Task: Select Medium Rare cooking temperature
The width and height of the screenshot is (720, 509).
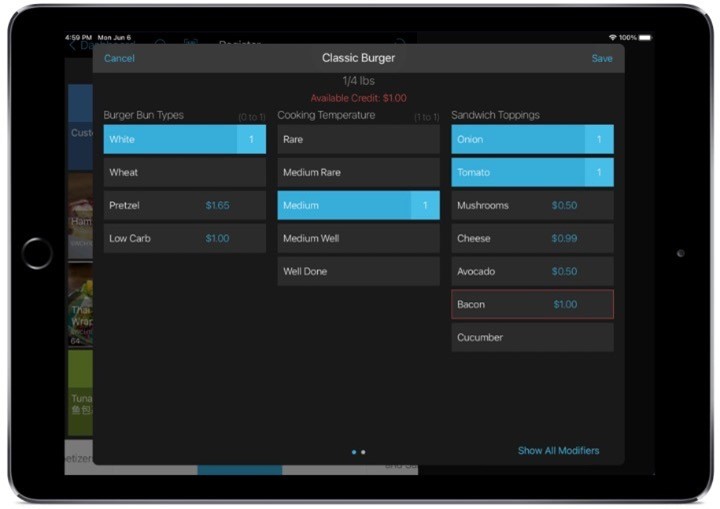Action: pos(358,173)
